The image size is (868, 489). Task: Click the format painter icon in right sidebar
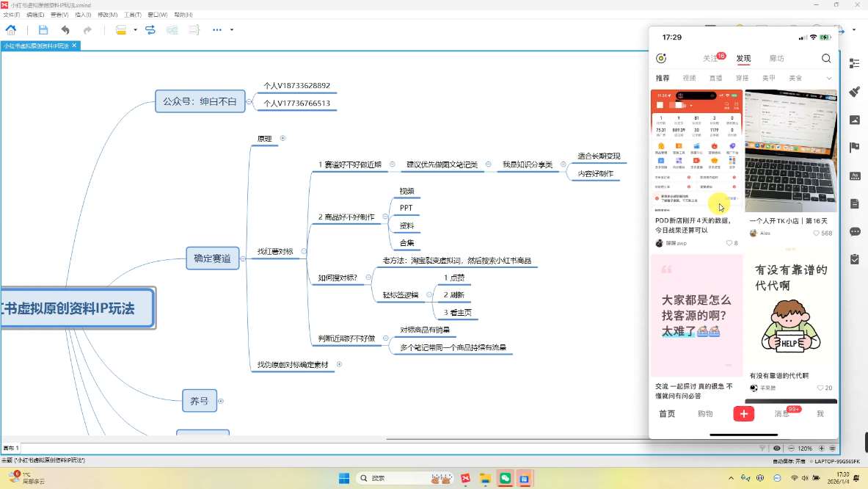(x=853, y=90)
